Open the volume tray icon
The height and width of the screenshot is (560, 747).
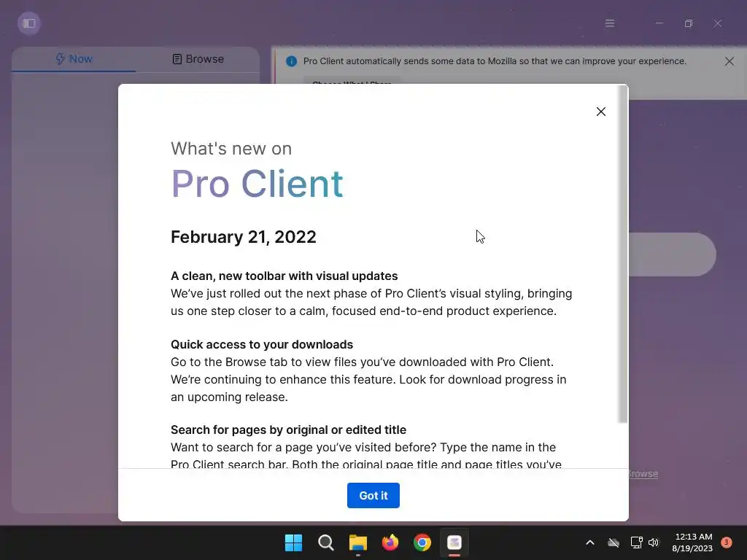(x=654, y=542)
